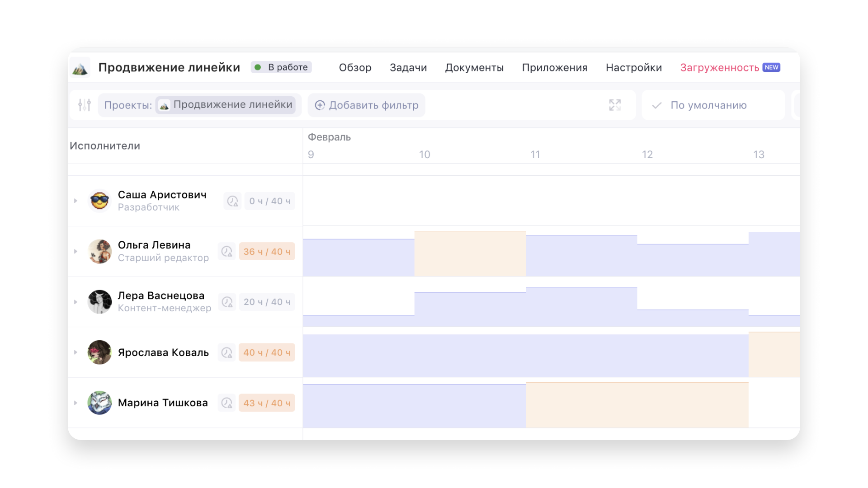Screen dimensions: 868x488
Task: Go to the Настройки tab
Action: pos(633,68)
